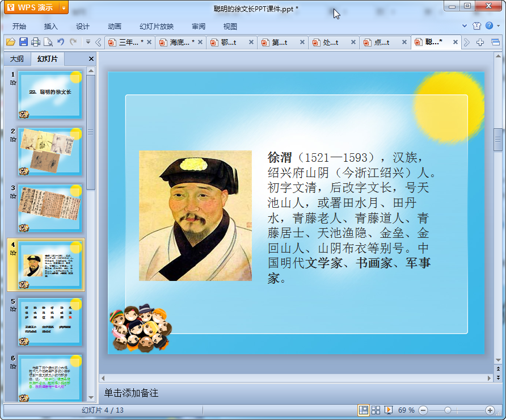Click the 69 % zoom level
506x420 pixels.
click(x=406, y=410)
